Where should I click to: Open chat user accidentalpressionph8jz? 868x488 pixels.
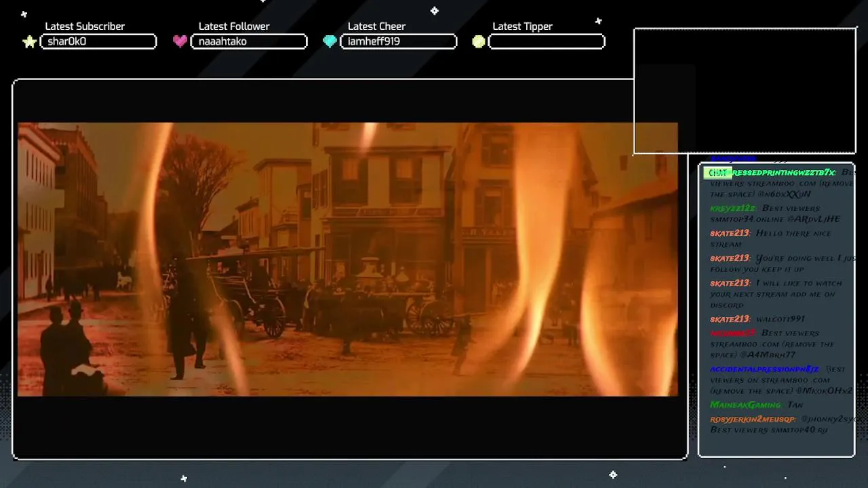pyautogui.click(x=764, y=369)
